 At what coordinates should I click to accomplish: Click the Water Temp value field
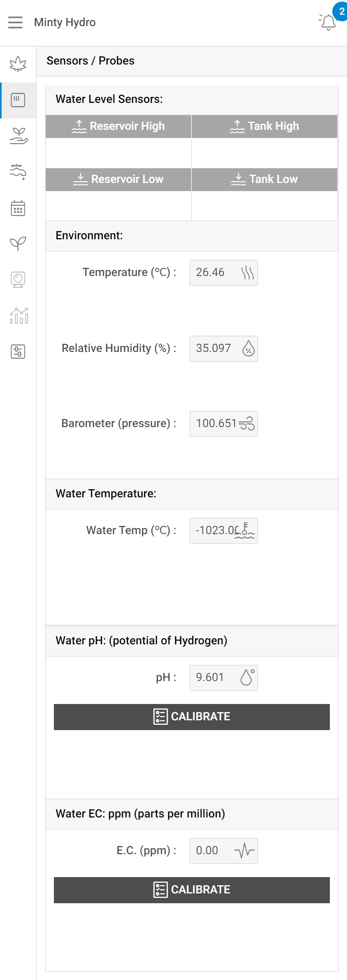click(223, 530)
